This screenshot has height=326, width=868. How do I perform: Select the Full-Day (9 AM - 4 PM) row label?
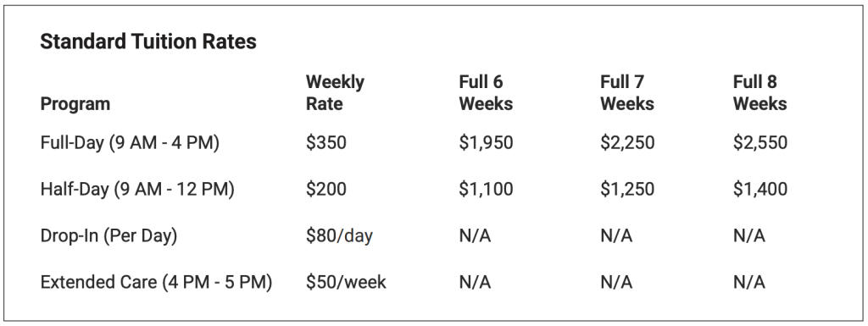click(130, 143)
